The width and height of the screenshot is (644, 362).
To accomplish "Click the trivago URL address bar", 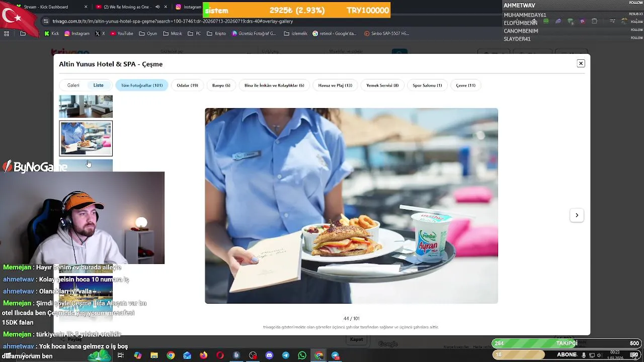I will 174,21.
